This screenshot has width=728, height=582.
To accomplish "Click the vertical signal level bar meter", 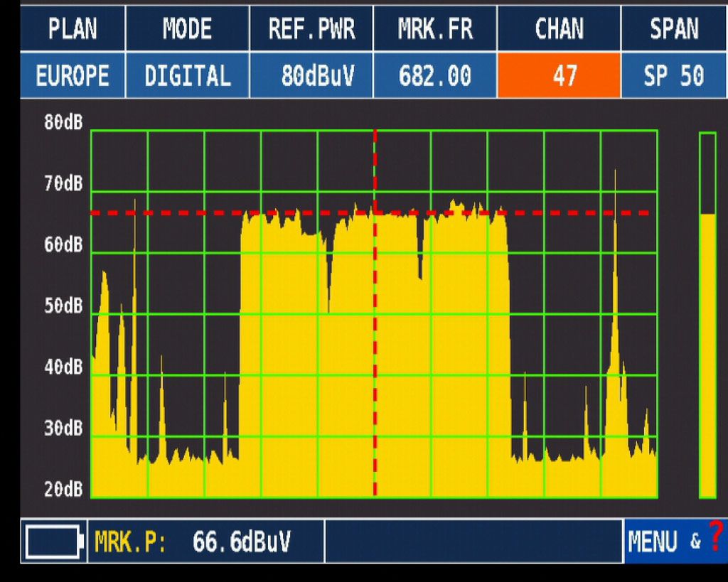I will coord(707,315).
